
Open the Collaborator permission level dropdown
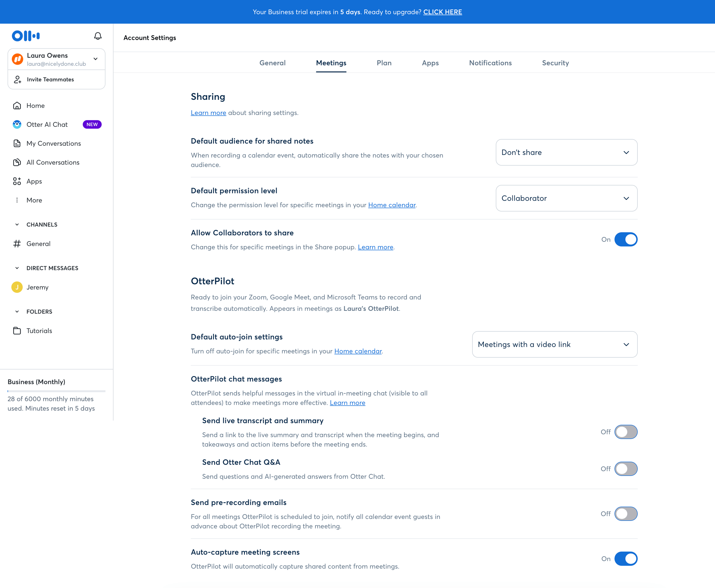click(566, 198)
